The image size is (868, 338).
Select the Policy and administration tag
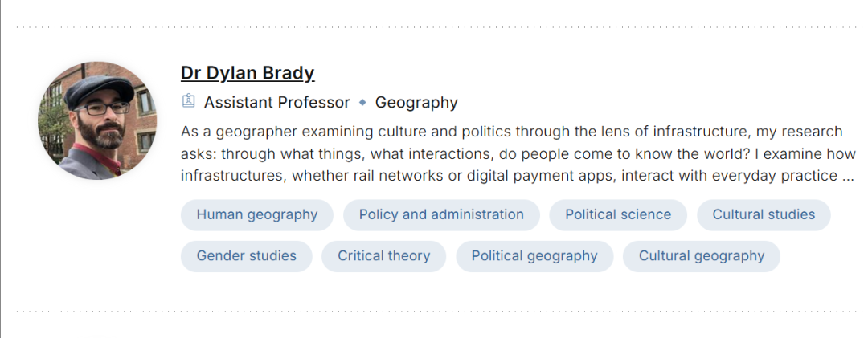coord(441,214)
